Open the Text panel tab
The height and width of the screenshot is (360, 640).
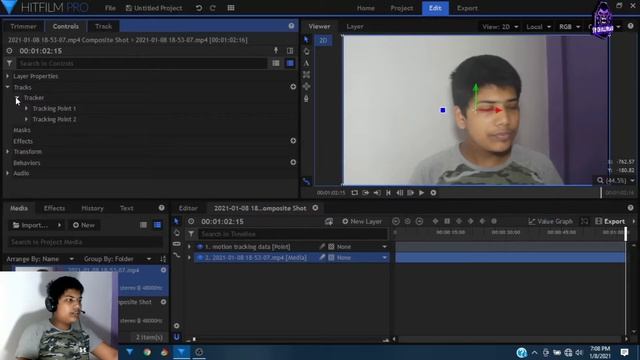127,208
